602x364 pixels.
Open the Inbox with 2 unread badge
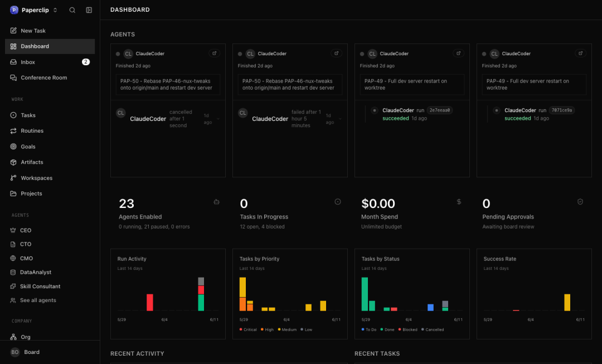50,62
